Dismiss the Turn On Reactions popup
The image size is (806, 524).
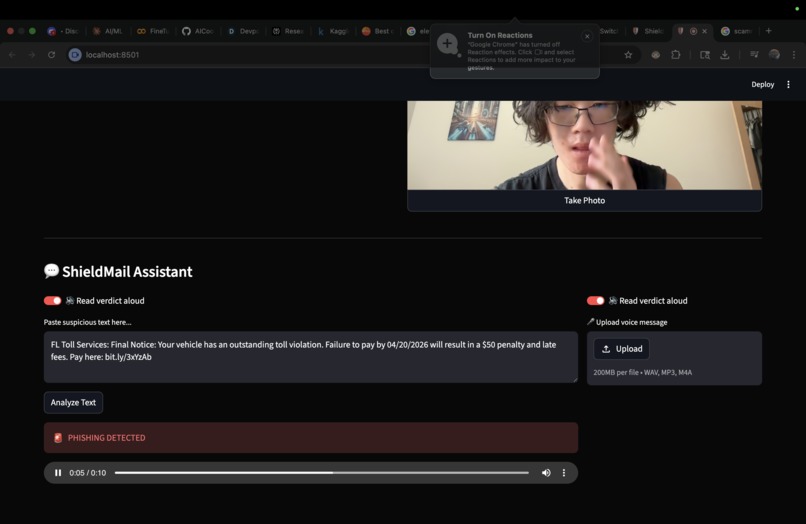(587, 36)
